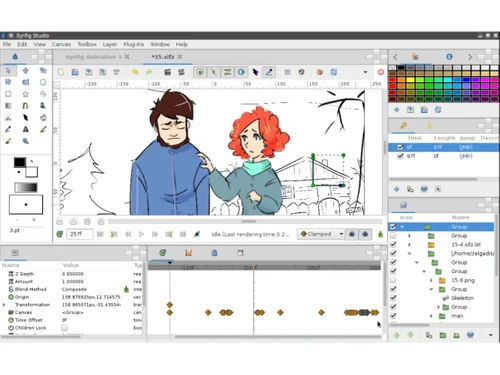Click the Play button
Screen dimensions: 500x375
tap(141, 234)
